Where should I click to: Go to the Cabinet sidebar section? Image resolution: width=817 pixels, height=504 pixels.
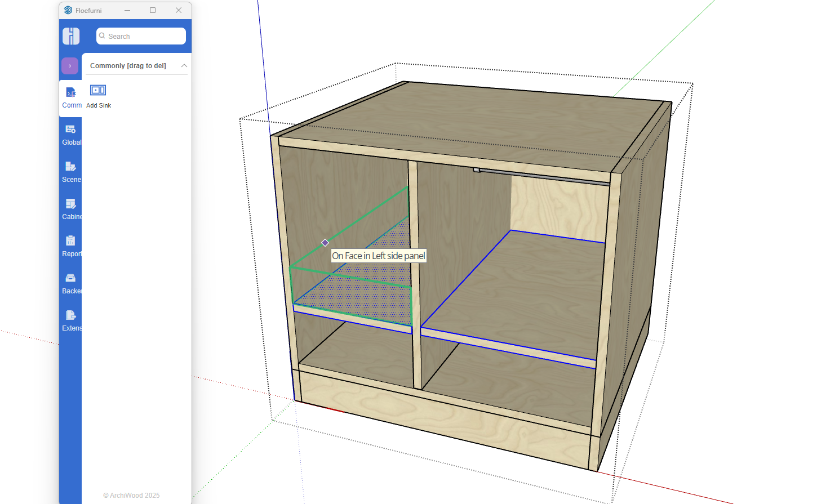(x=71, y=209)
